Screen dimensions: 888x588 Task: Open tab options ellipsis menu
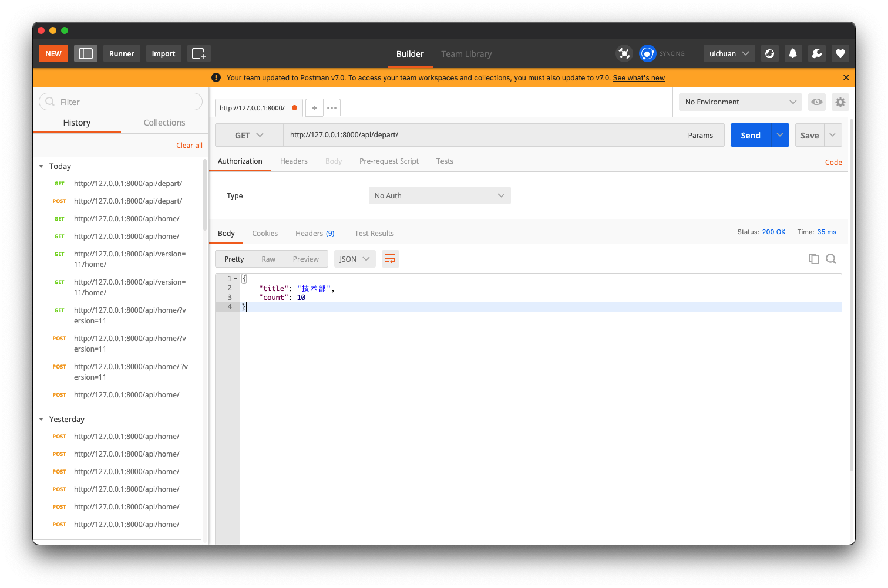click(332, 108)
